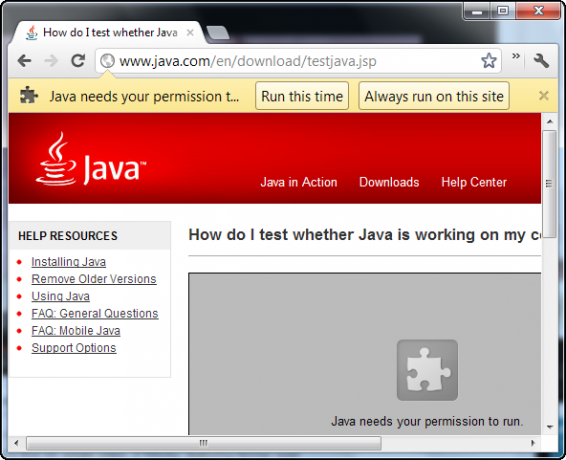The height and width of the screenshot is (460, 566).
Task: Open 'Using Java' link
Action: pyautogui.click(x=60, y=296)
